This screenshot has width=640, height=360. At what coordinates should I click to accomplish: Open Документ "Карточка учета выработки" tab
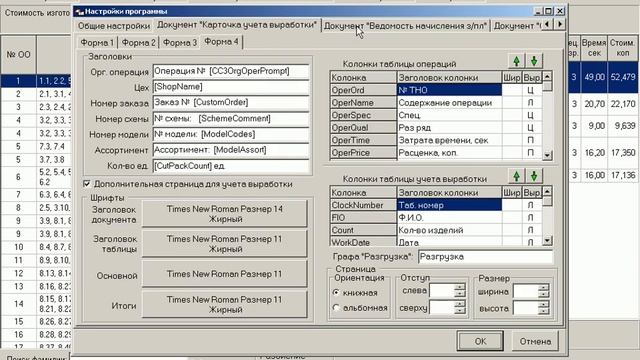[237, 25]
